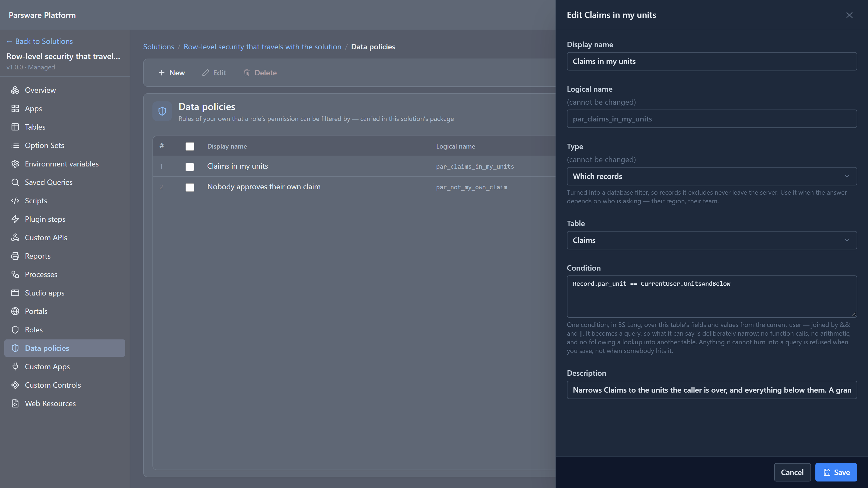Viewport: 868px width, 488px height.
Task: Click the Studio apps window icon
Action: click(x=15, y=293)
